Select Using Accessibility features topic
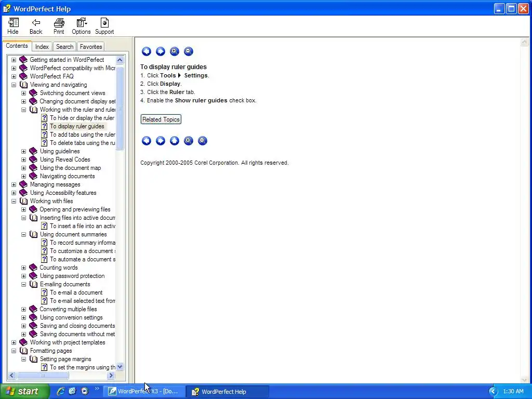Screen dimensions: 532x399 (63, 193)
